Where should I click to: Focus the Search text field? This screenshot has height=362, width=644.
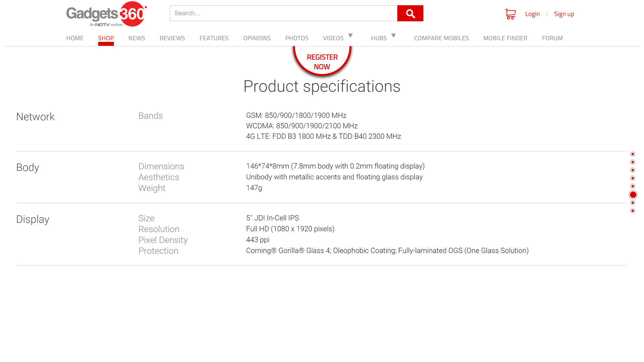[x=283, y=13]
